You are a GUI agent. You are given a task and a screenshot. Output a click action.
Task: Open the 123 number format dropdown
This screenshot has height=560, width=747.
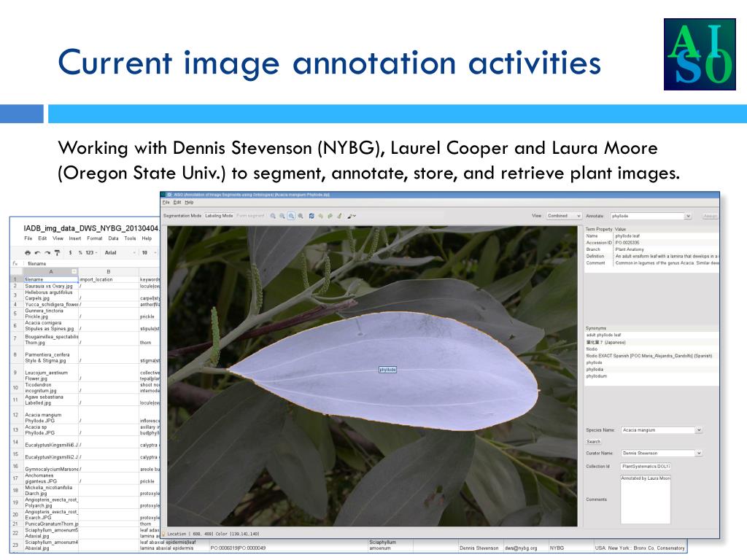[x=91, y=253]
